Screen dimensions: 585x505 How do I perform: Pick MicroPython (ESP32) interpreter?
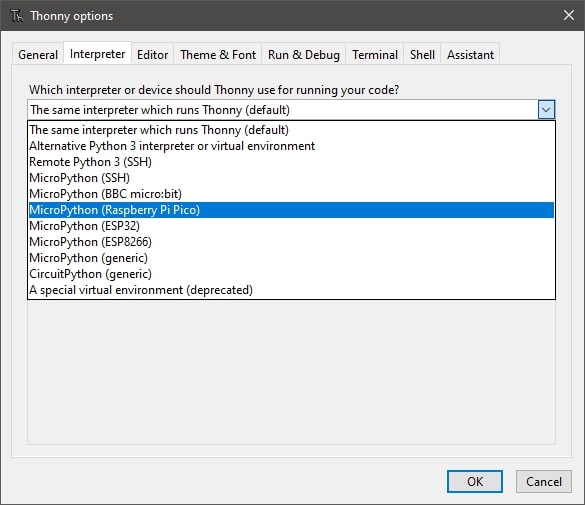(291, 226)
